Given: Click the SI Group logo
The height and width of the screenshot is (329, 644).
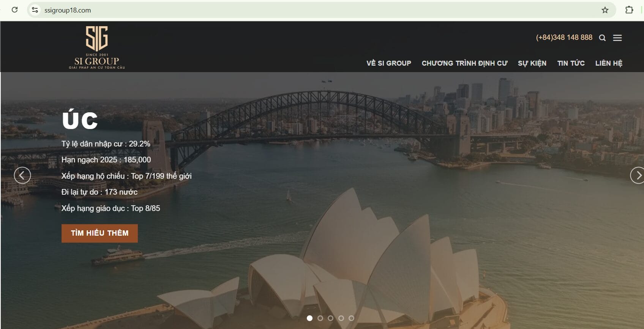Looking at the screenshot, I should pos(97,47).
